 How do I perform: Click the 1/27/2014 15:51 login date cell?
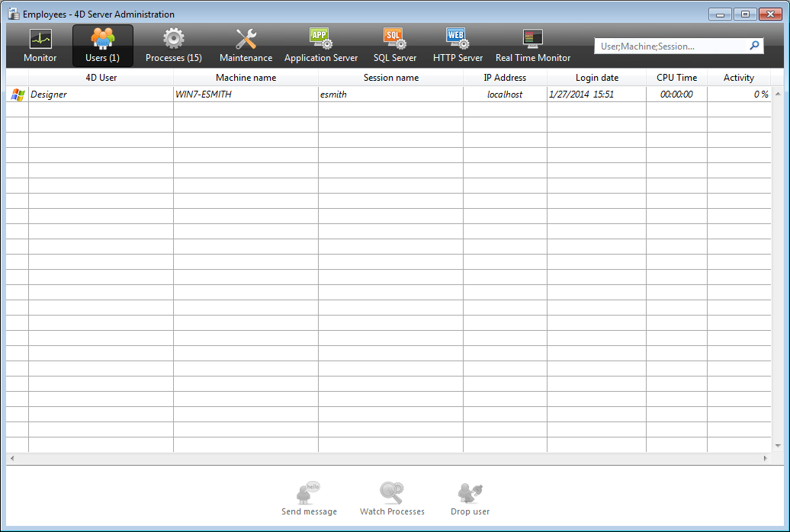coord(597,95)
